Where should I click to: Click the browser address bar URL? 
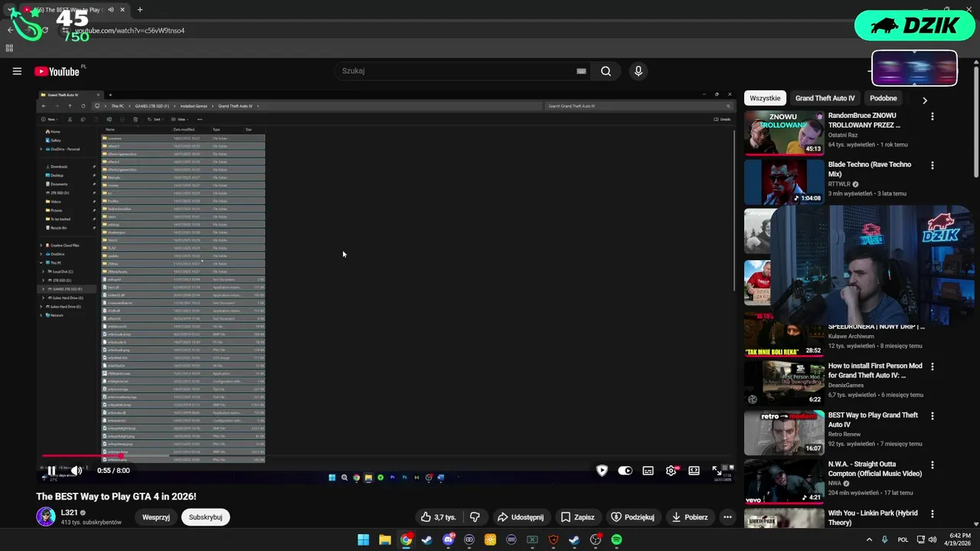tap(129, 31)
